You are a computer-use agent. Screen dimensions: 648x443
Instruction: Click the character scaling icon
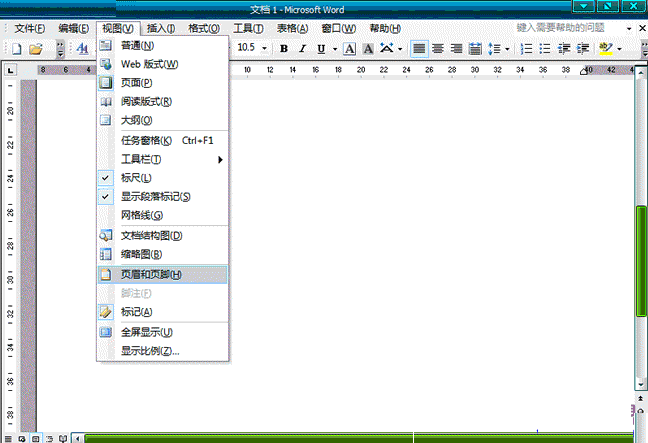[387, 49]
